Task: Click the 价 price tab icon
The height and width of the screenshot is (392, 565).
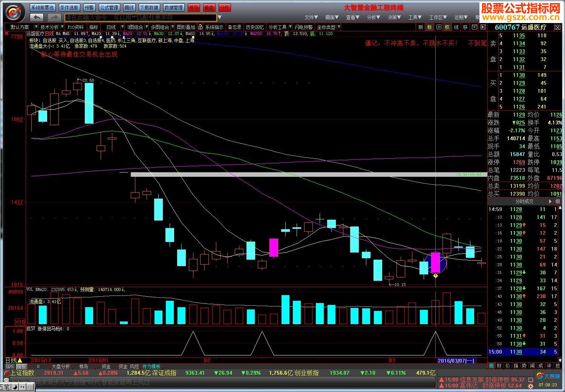Action: pos(507,366)
